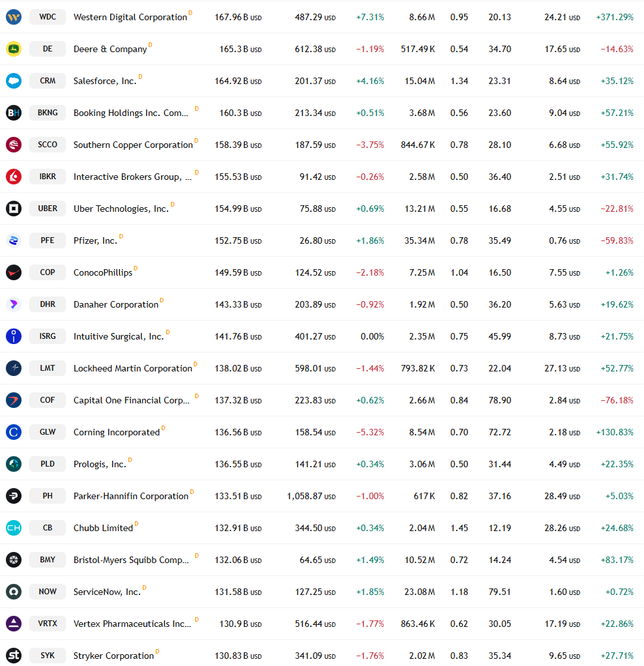Click the GLW ticker badge
Screen dimensions: 644x666
48,432
